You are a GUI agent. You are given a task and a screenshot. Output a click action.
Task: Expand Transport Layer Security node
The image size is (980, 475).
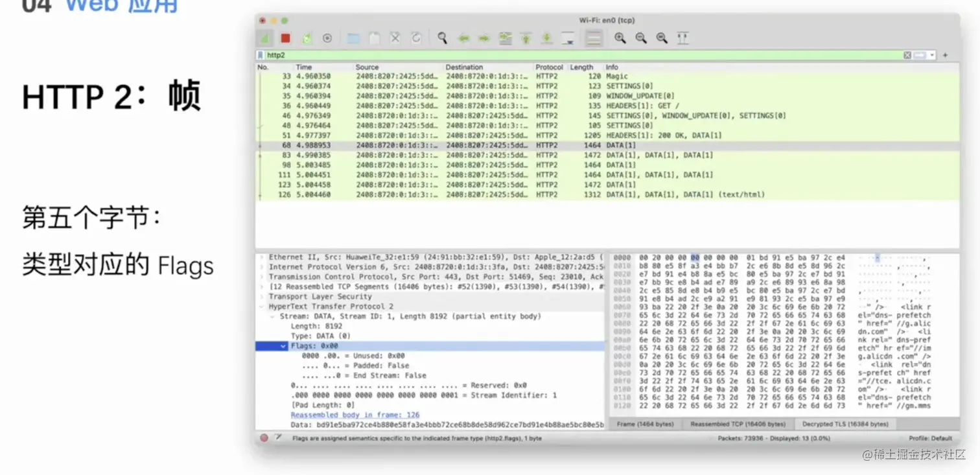[x=262, y=296]
